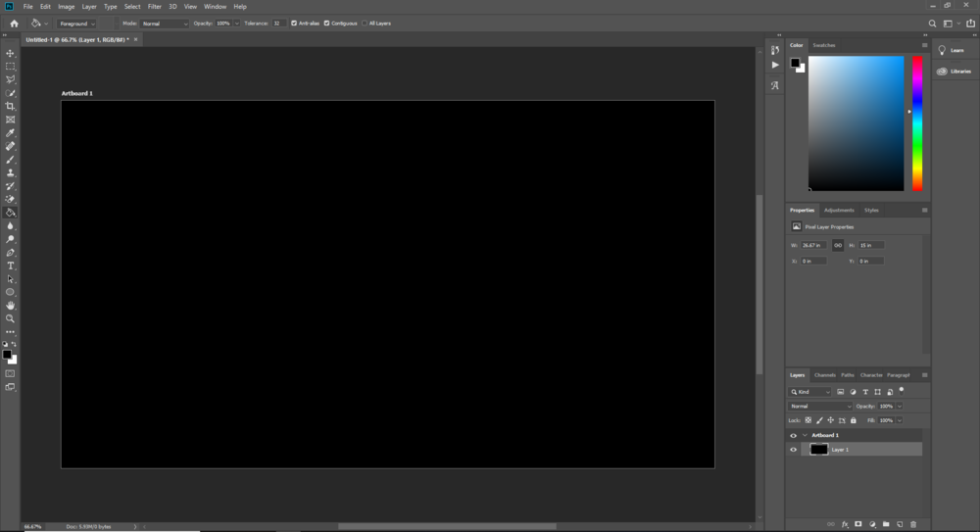
Task: Open the Libraries panel button
Action: coord(954,72)
